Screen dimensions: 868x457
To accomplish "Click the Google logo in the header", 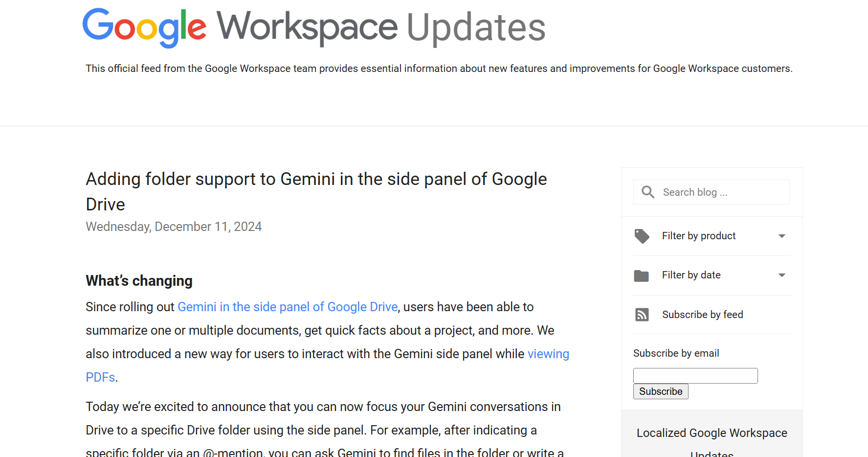I will pos(145,27).
